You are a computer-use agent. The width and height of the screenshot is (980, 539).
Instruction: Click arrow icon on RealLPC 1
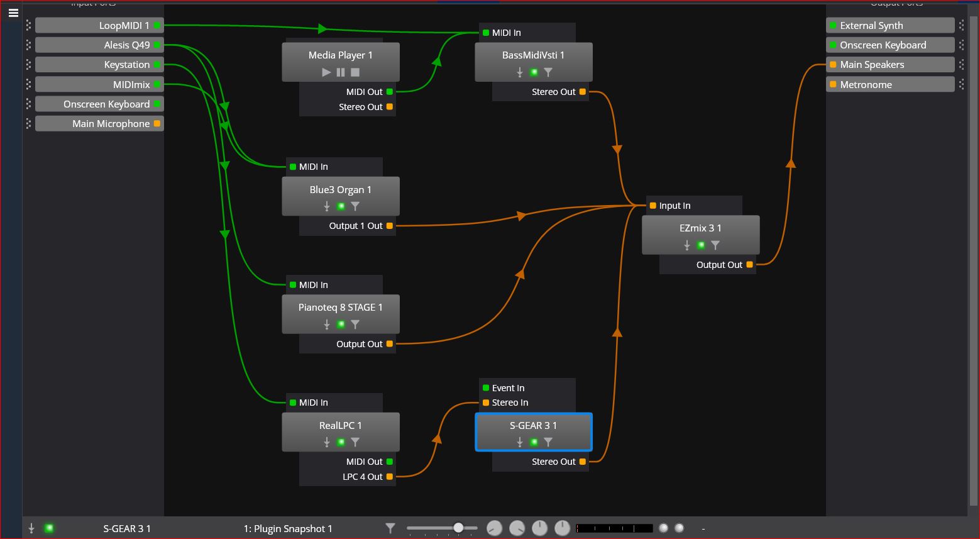click(327, 442)
